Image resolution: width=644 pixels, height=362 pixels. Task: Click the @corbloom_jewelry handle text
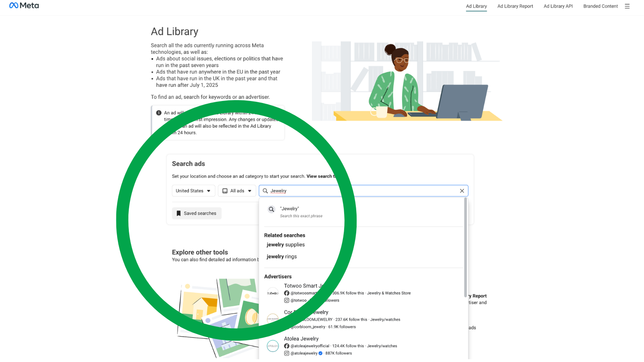[x=308, y=327]
